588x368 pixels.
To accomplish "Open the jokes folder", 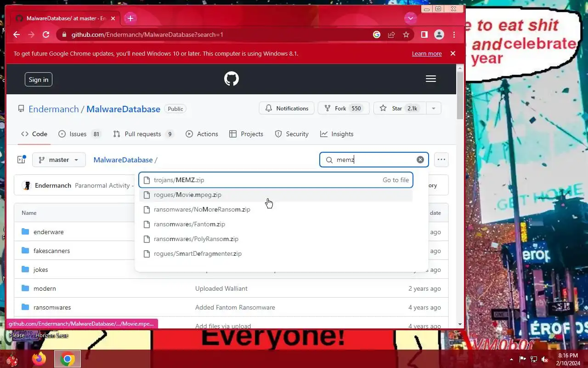I will [40, 270].
